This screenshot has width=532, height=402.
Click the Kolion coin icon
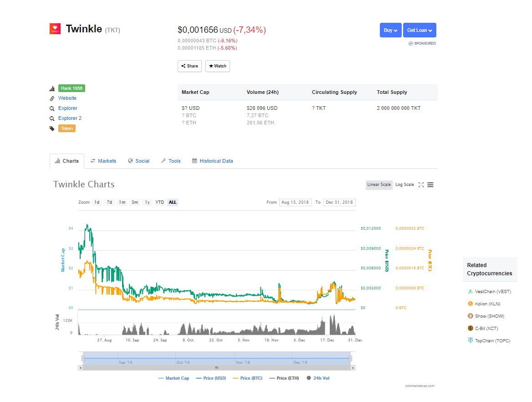pyautogui.click(x=470, y=304)
